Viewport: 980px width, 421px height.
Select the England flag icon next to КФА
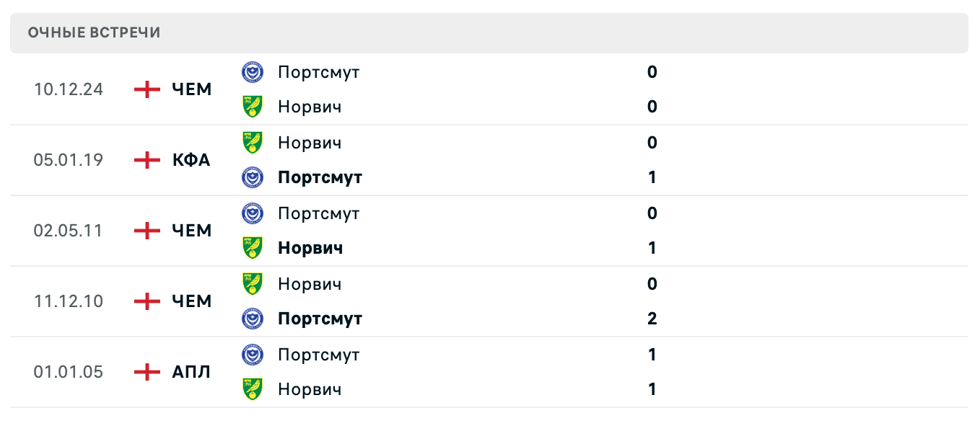[146, 160]
